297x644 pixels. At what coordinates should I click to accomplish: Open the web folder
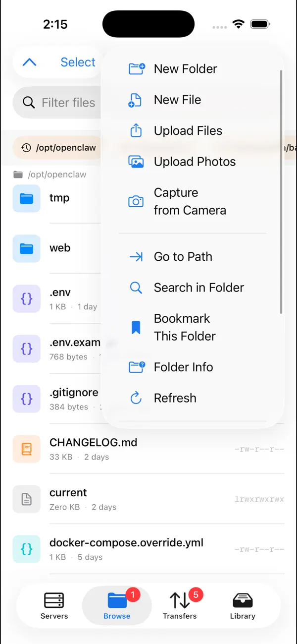60,248
